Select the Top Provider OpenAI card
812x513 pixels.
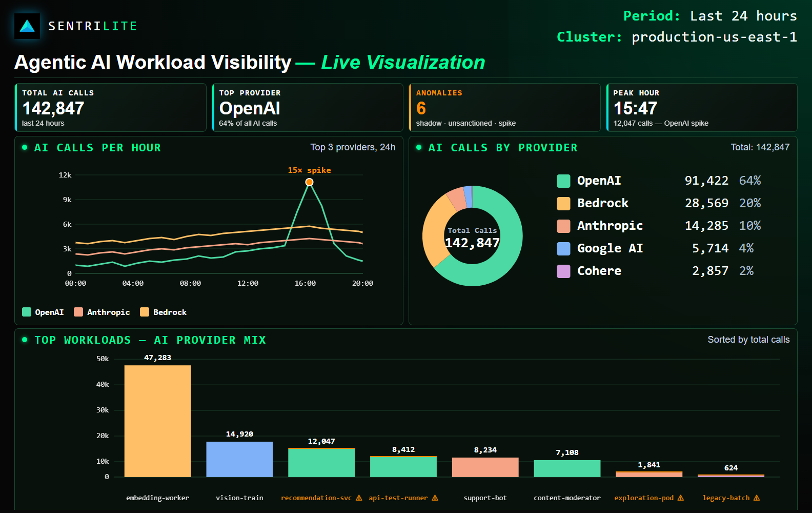tap(308, 108)
